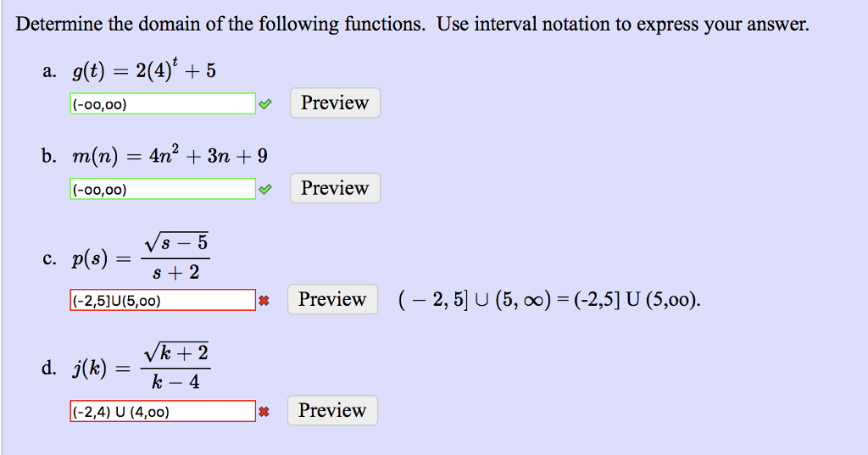Click the p(s) fraction formula
The image size is (868, 455).
tap(142, 258)
